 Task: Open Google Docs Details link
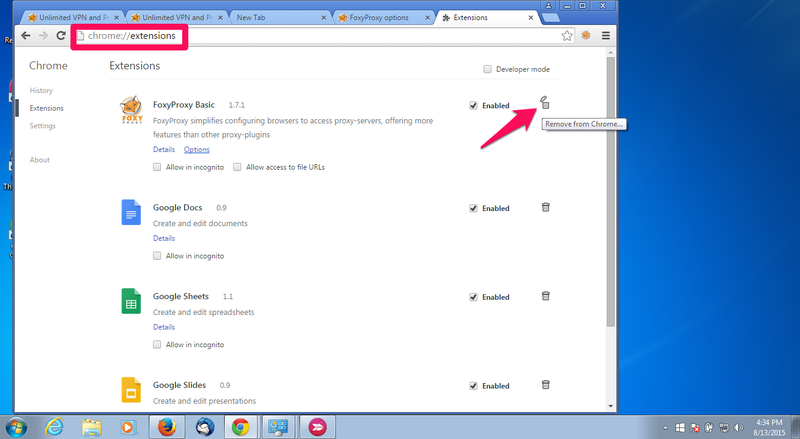164,238
